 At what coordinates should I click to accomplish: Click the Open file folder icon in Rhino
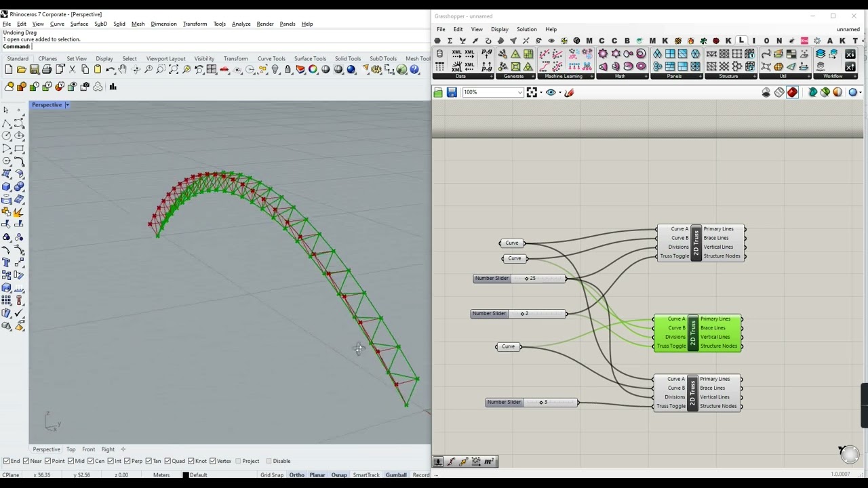click(x=22, y=69)
